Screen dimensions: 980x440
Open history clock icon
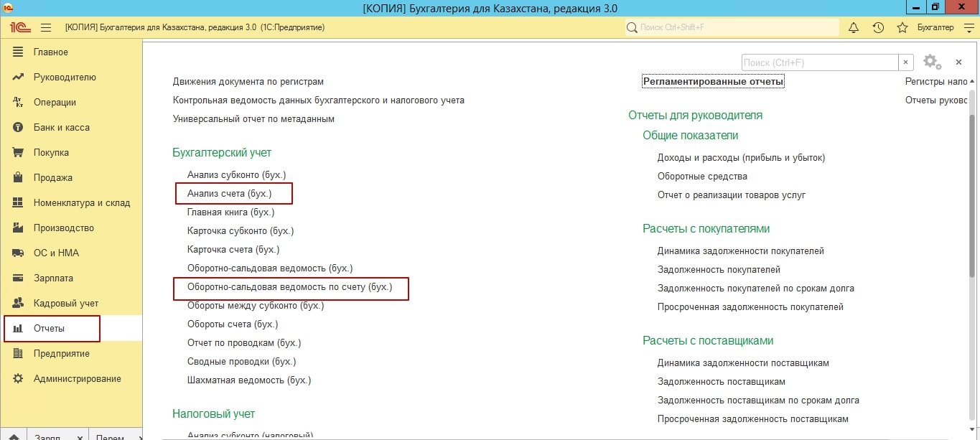pos(878,27)
